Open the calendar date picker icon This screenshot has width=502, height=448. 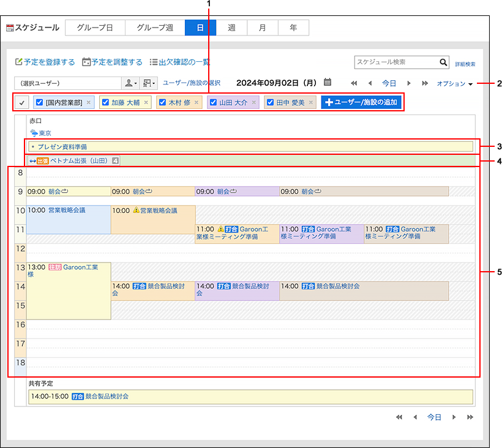(327, 82)
